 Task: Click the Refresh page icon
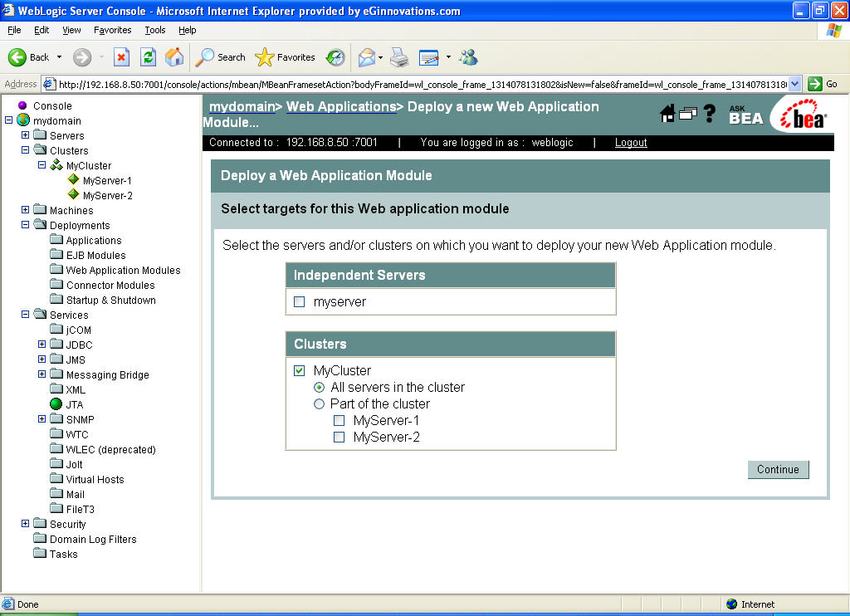pyautogui.click(x=148, y=57)
